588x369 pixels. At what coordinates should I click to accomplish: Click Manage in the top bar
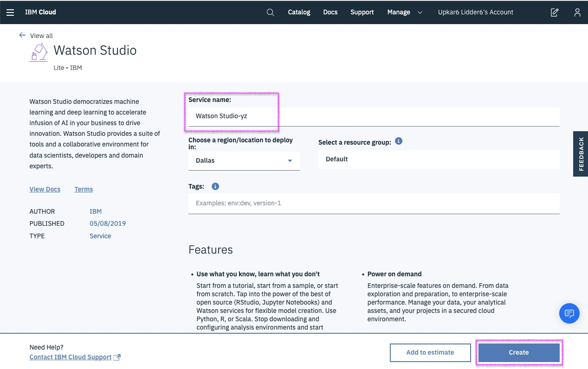pyautogui.click(x=399, y=12)
